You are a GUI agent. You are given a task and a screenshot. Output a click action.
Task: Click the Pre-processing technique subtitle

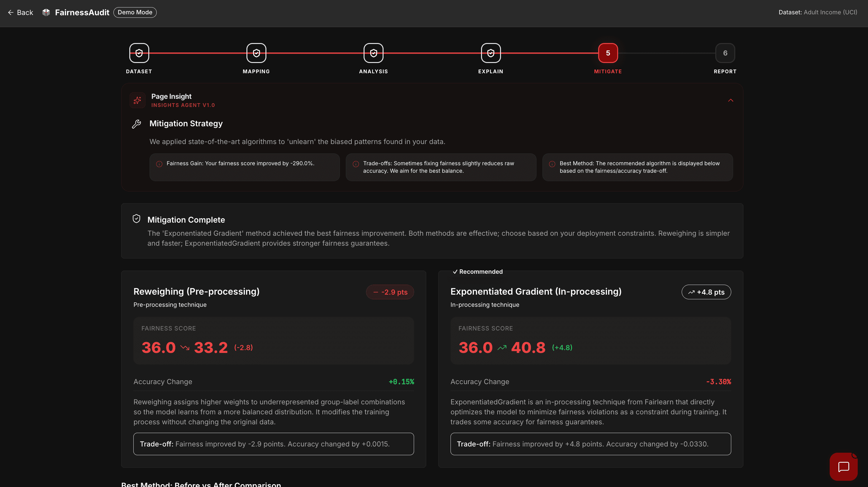tap(170, 305)
